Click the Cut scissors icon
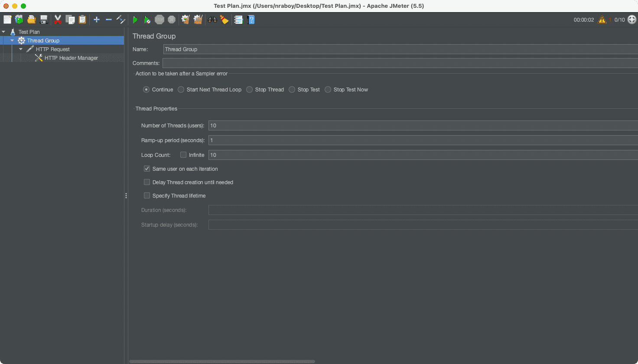The height and width of the screenshot is (364, 638). 58,19
